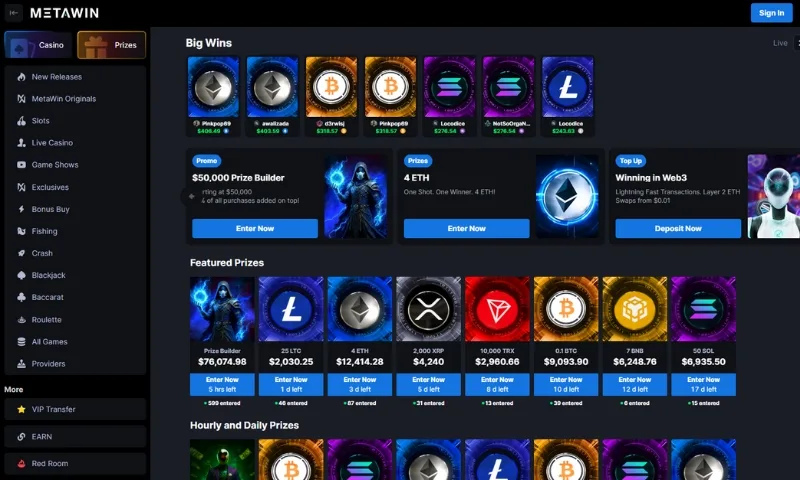Open Crash rocket icon
This screenshot has height=480, width=800.
pos(21,253)
